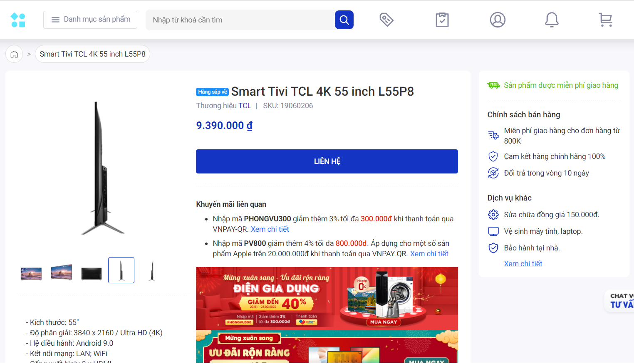The height and width of the screenshot is (364, 634).
Task: Select the last thin side-view thumbnail
Action: pos(152,270)
